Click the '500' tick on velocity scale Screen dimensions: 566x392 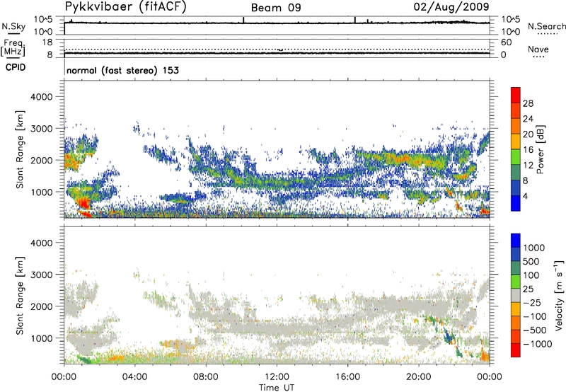click(x=531, y=262)
